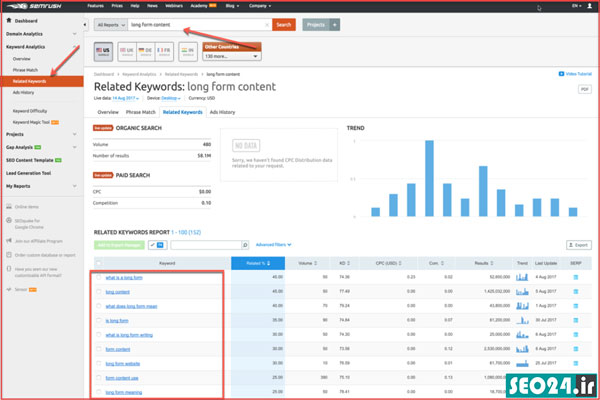View trend chart for 'form content' row
600x400 pixels.
(522, 349)
